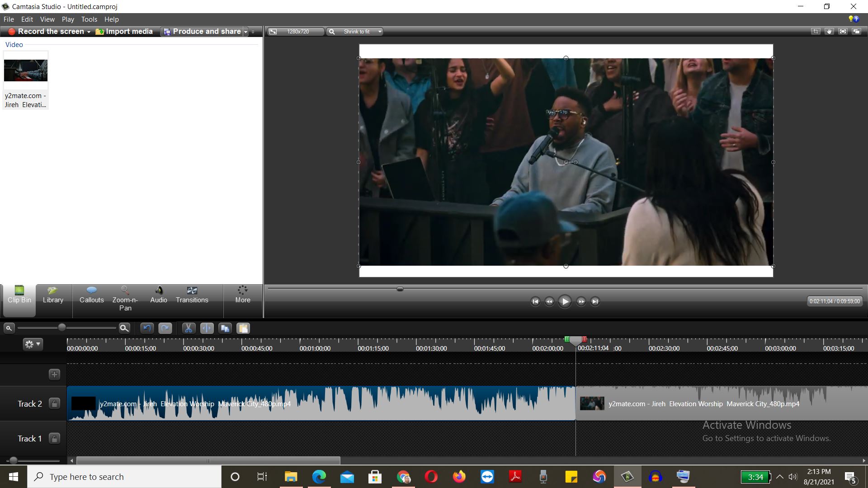The image size is (868, 488).
Task: Toggle pan hand mode in preview
Action: [829, 32]
